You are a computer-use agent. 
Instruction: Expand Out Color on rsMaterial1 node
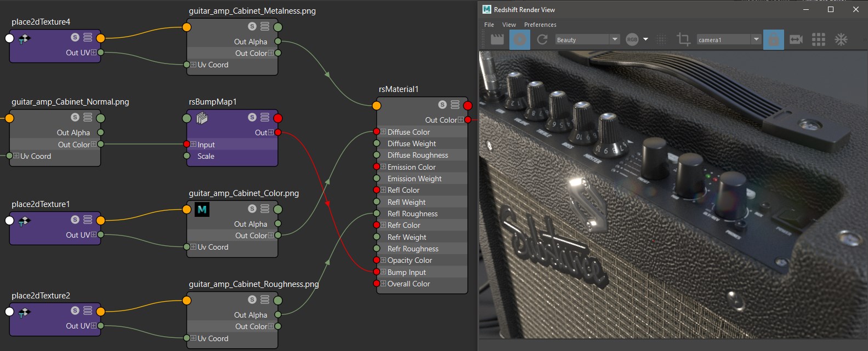[x=461, y=120]
